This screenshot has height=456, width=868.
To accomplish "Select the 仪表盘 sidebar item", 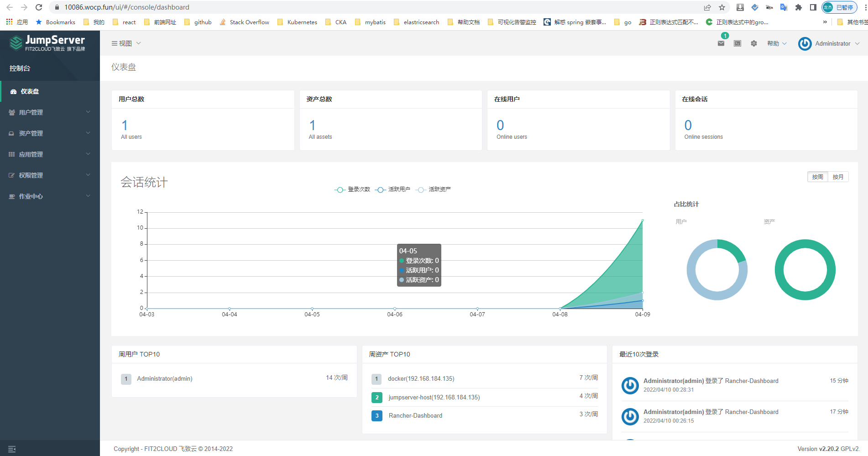I will coord(50,91).
